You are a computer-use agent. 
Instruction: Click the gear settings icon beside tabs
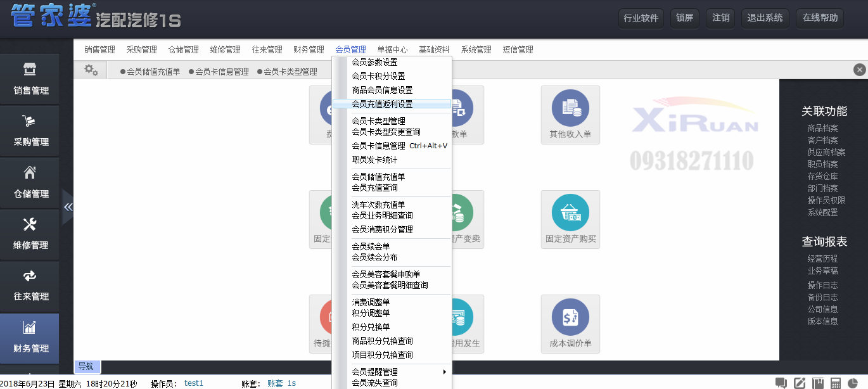(x=91, y=70)
